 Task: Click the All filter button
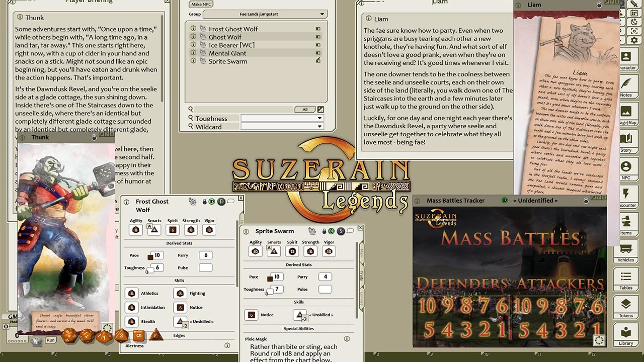click(x=305, y=109)
